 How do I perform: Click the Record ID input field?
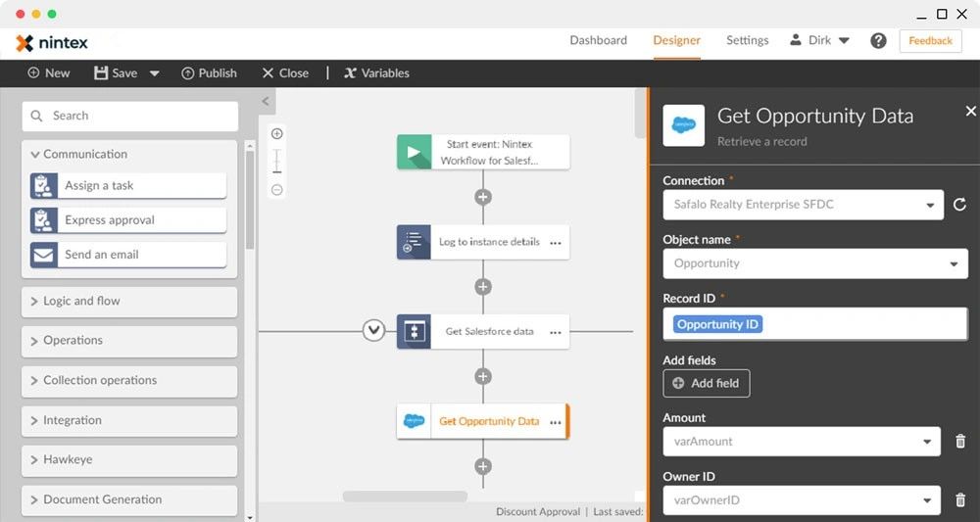tap(815, 323)
